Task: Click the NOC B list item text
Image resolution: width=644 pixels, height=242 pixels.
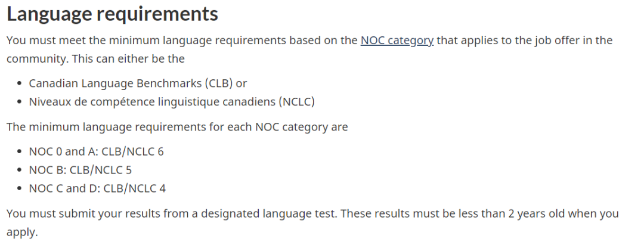Action: point(80,170)
